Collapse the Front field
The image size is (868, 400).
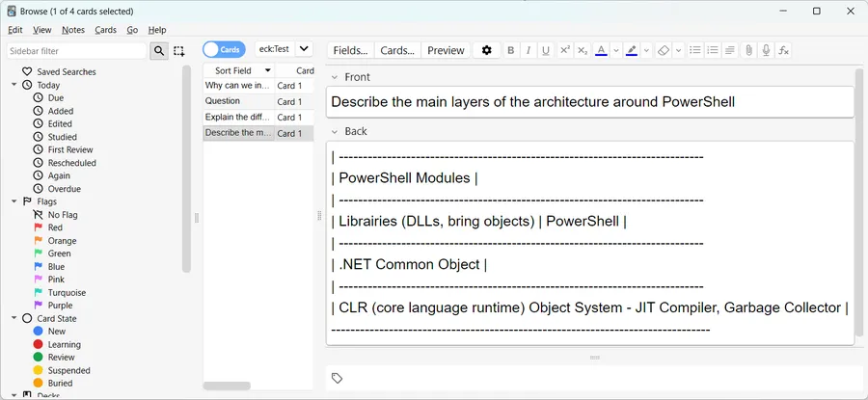[x=335, y=77]
